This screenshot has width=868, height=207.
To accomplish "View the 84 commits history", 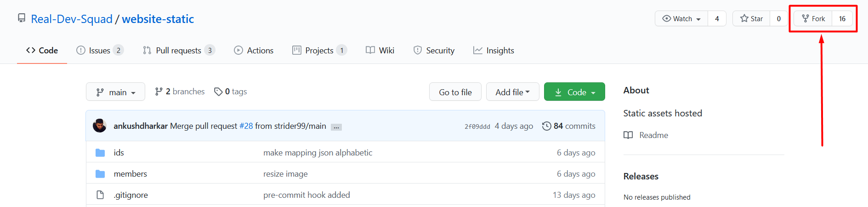I will point(569,126).
